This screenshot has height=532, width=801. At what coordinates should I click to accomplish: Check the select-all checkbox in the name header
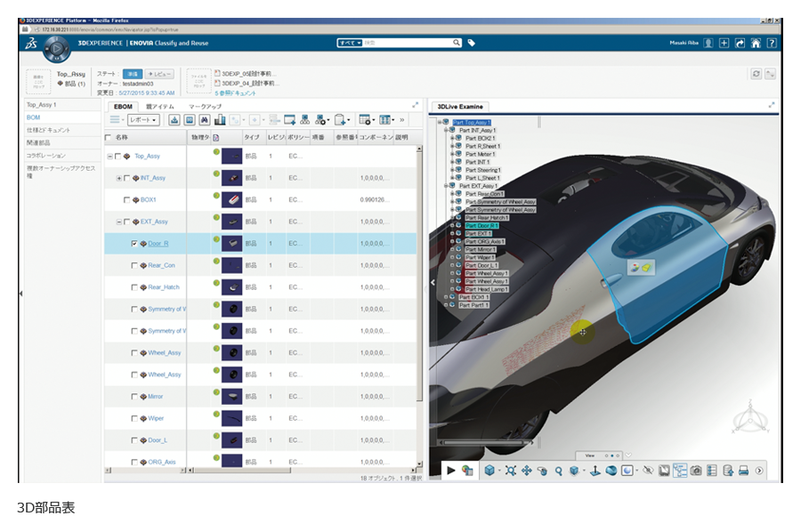point(108,137)
